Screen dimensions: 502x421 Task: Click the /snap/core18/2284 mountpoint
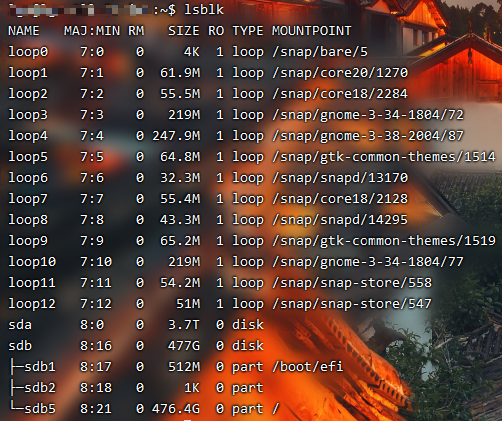point(340,94)
